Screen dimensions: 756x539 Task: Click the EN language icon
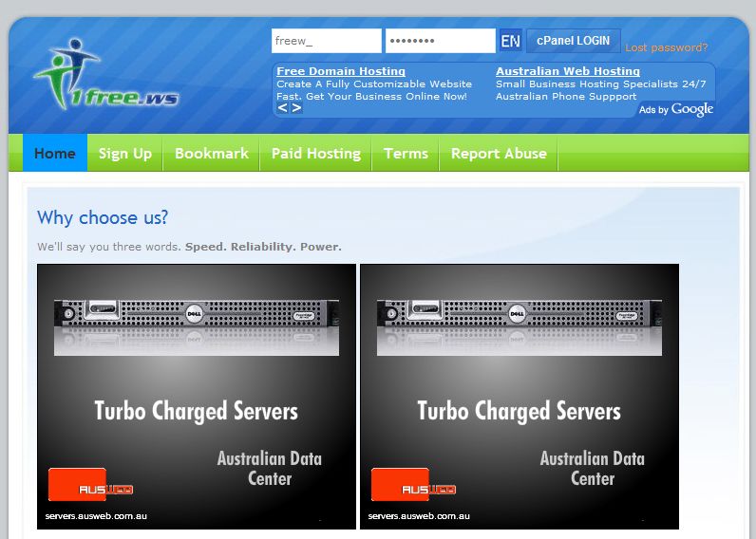pyautogui.click(x=511, y=41)
